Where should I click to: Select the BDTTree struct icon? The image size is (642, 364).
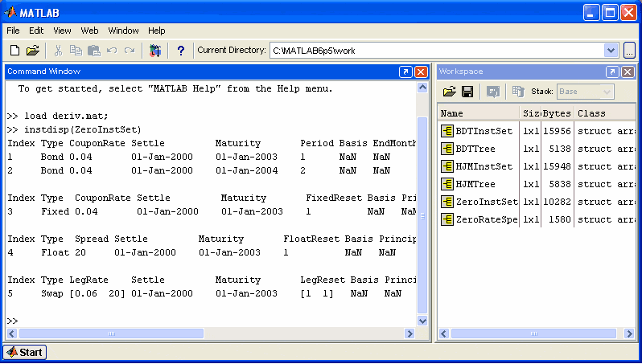(447, 149)
